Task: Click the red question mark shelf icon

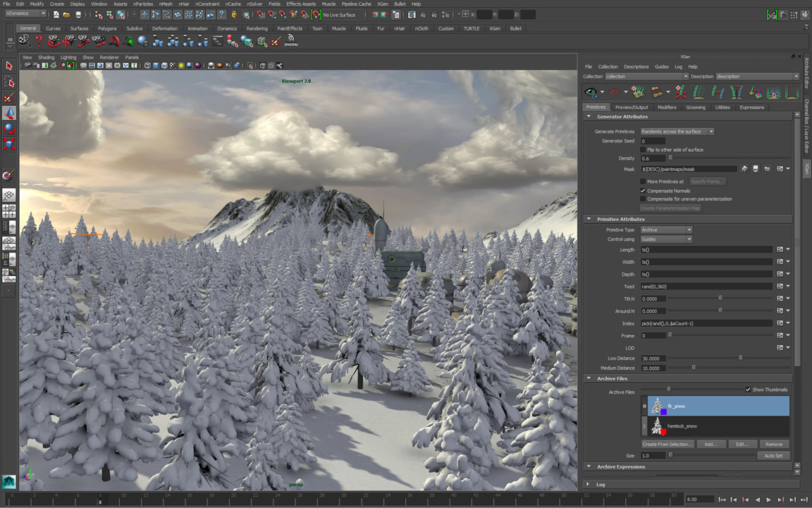Action: click(39, 41)
